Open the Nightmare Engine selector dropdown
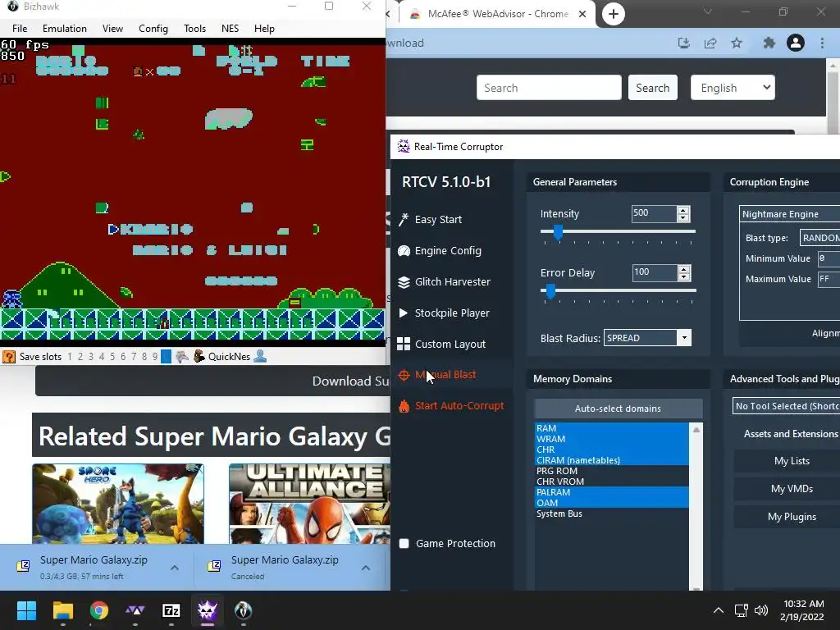 (790, 214)
